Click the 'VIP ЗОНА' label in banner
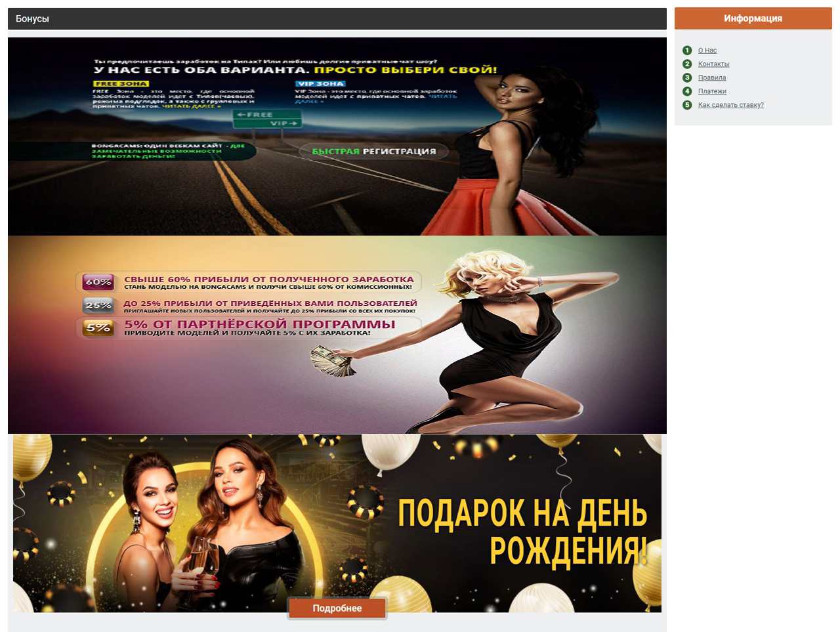This screenshot has width=840, height=632. pos(320,84)
